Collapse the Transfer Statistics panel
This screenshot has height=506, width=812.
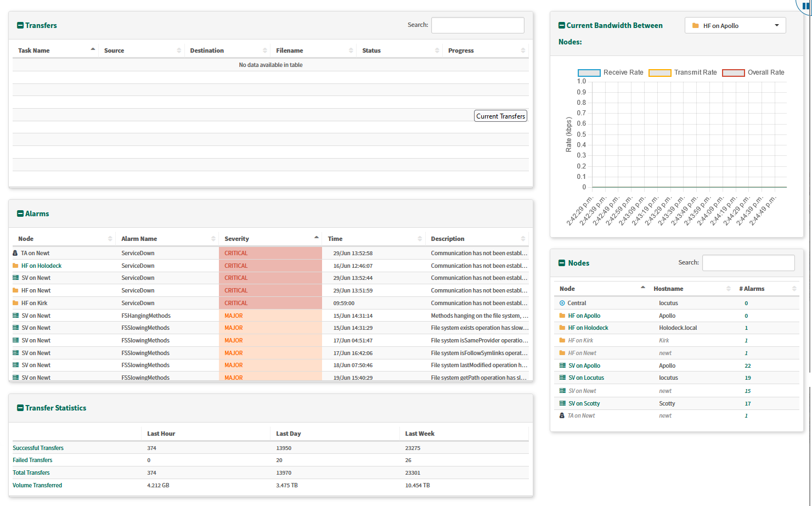[20, 408]
